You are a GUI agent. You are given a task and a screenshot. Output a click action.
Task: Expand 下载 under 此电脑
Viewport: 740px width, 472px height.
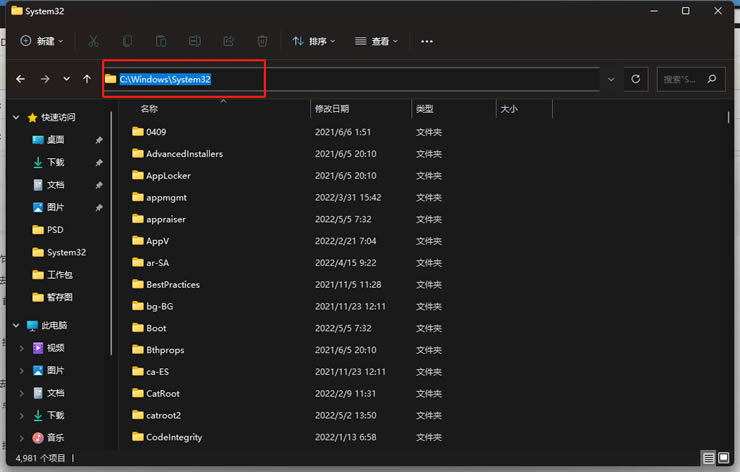tap(21, 415)
